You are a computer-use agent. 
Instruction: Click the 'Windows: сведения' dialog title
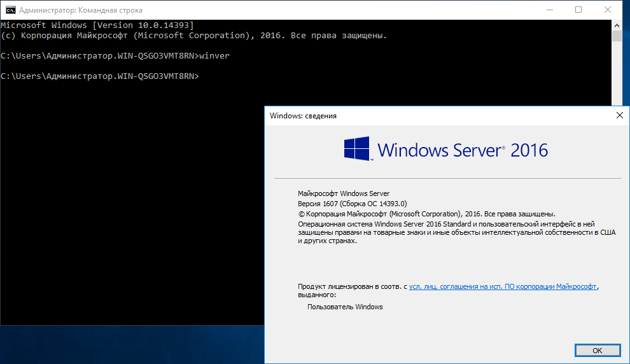click(303, 116)
